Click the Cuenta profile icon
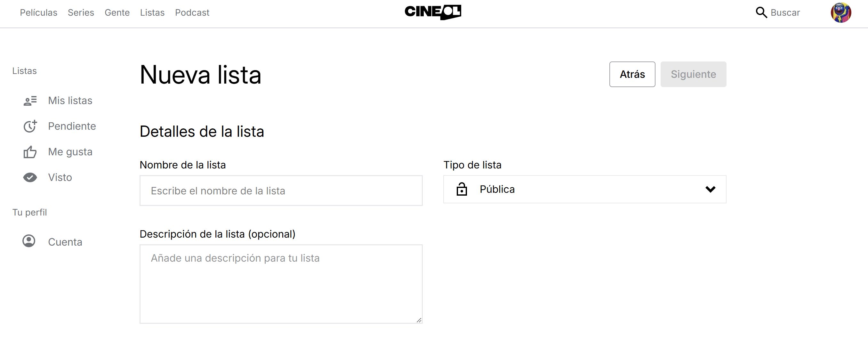 tap(29, 241)
